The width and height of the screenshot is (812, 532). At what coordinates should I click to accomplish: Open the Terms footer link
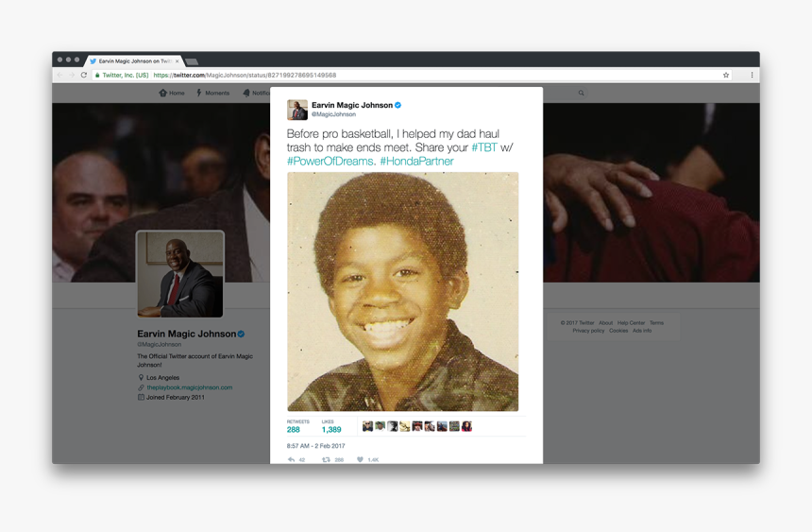pyautogui.click(x=656, y=322)
